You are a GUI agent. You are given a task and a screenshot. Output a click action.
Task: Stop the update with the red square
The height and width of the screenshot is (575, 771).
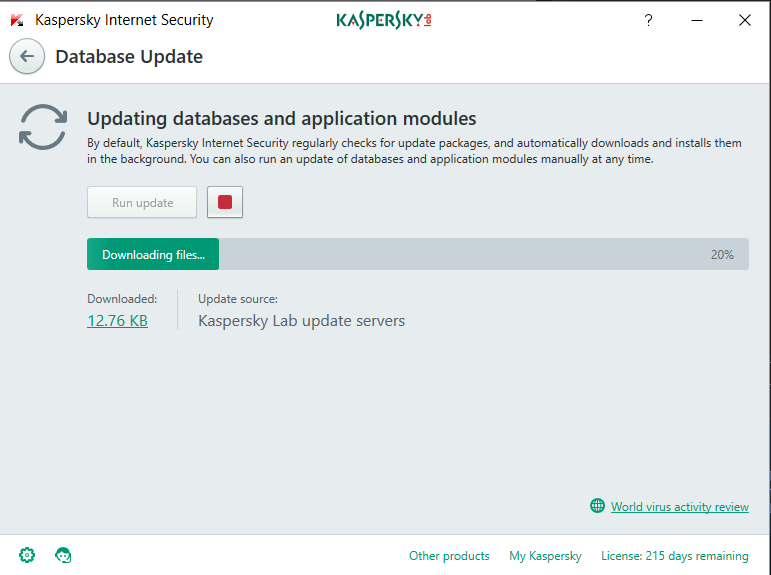[x=225, y=202]
